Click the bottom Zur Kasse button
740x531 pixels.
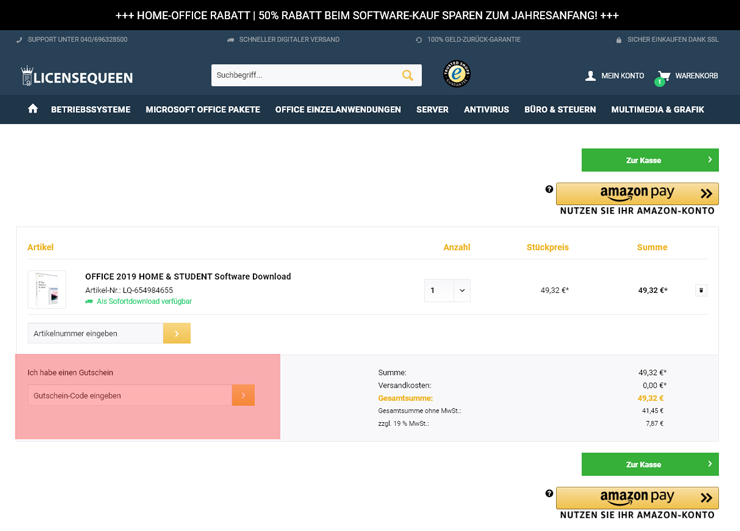pos(650,464)
